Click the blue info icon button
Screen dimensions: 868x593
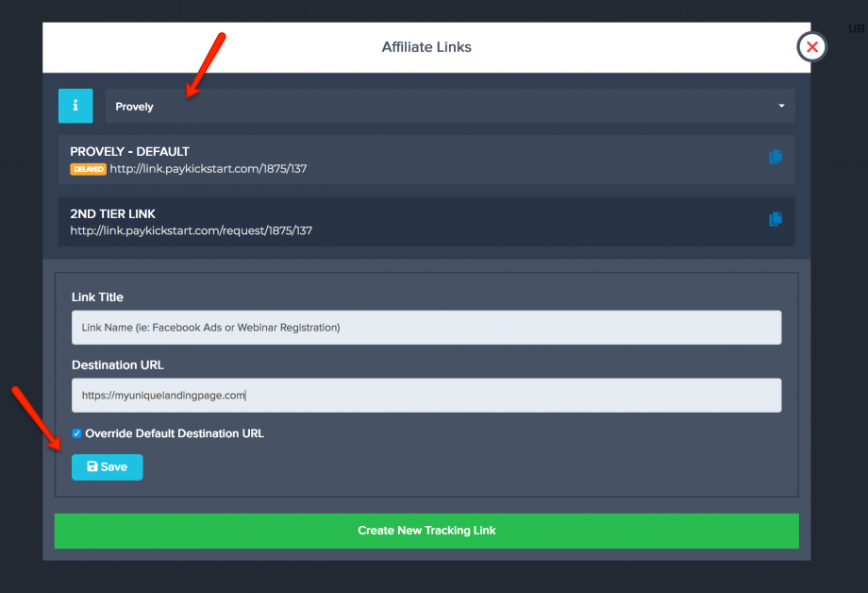(75, 106)
